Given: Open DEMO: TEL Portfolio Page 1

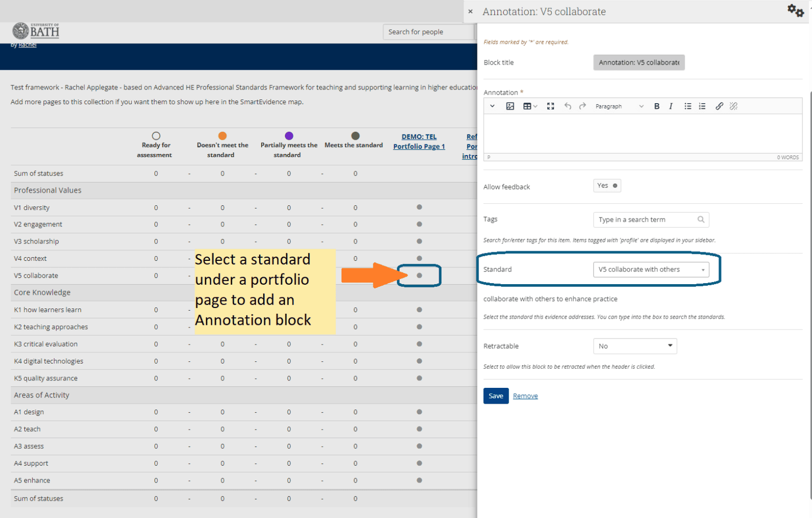Looking at the screenshot, I should pyautogui.click(x=419, y=141).
